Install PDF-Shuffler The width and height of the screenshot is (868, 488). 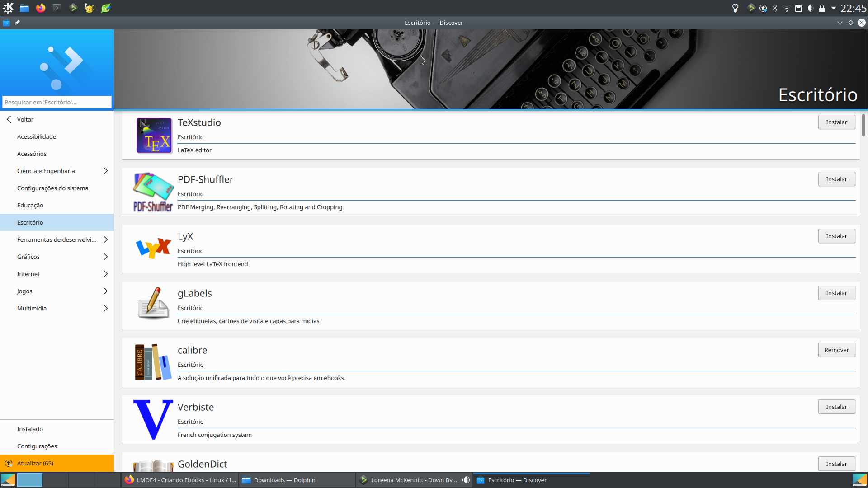click(x=836, y=179)
